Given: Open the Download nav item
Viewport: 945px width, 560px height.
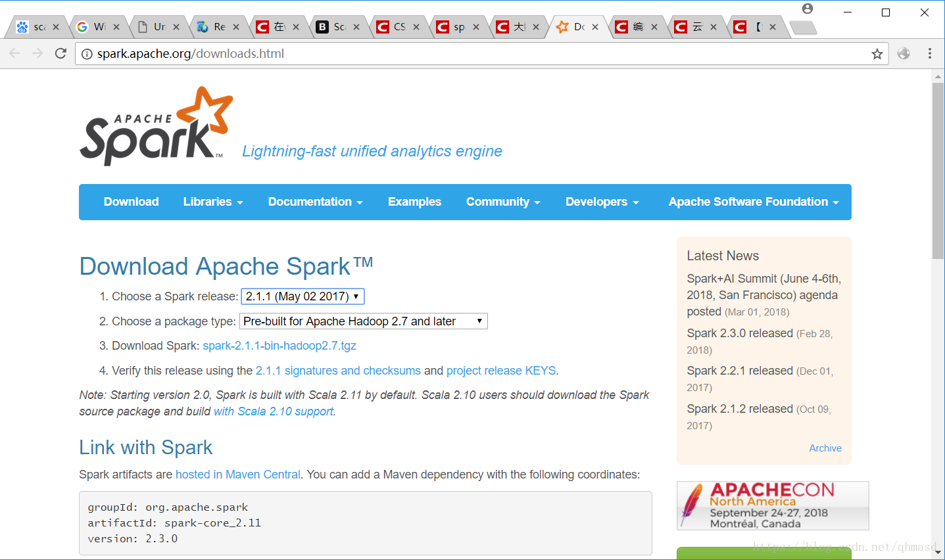Looking at the screenshot, I should [132, 202].
